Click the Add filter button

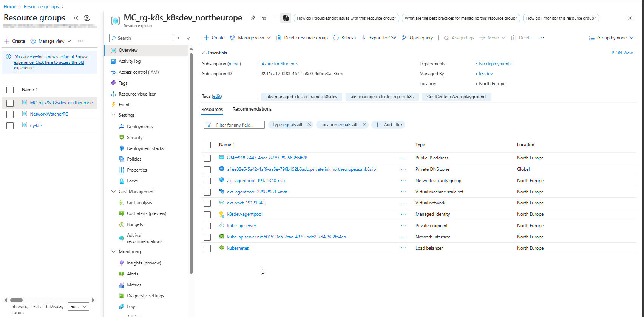388,125
